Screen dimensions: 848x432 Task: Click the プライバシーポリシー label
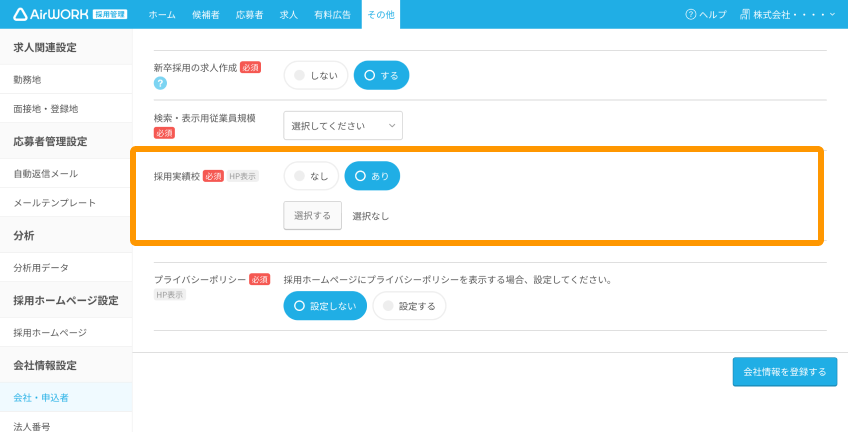pos(200,280)
